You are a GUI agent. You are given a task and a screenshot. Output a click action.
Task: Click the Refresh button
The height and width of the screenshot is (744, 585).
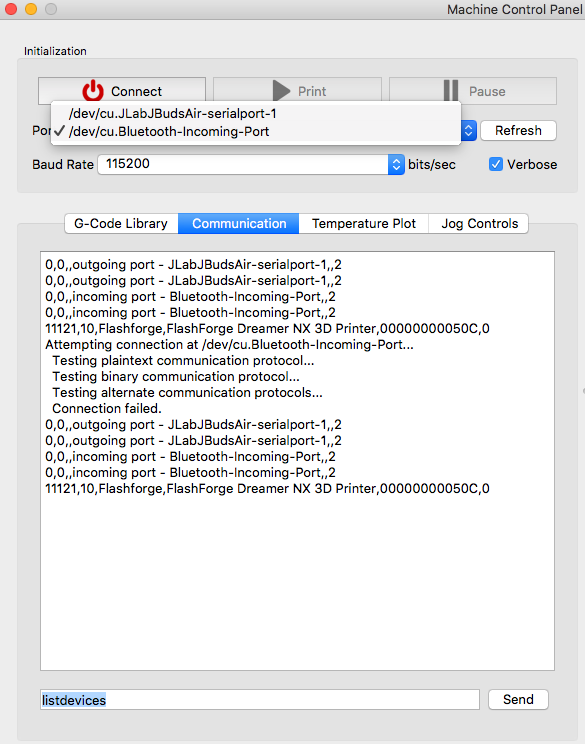(518, 130)
